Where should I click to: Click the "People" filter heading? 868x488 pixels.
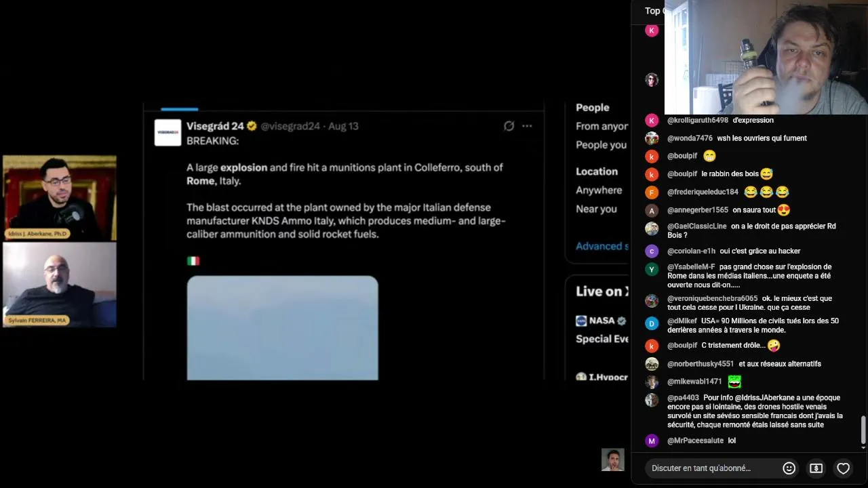point(593,107)
